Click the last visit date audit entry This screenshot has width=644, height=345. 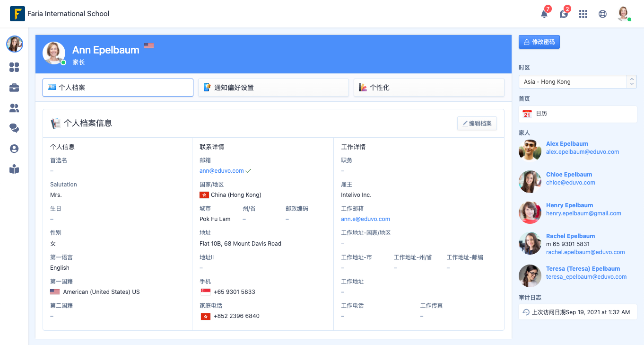pos(578,312)
